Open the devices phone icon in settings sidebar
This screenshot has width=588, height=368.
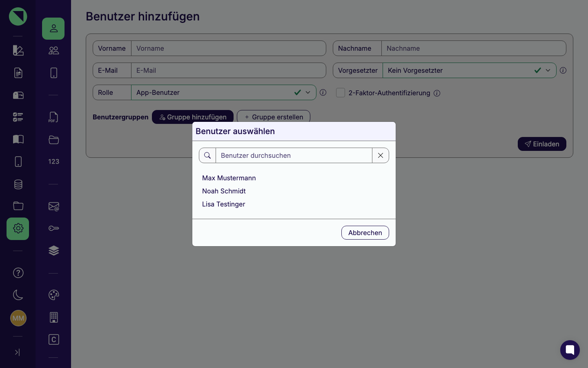53,73
